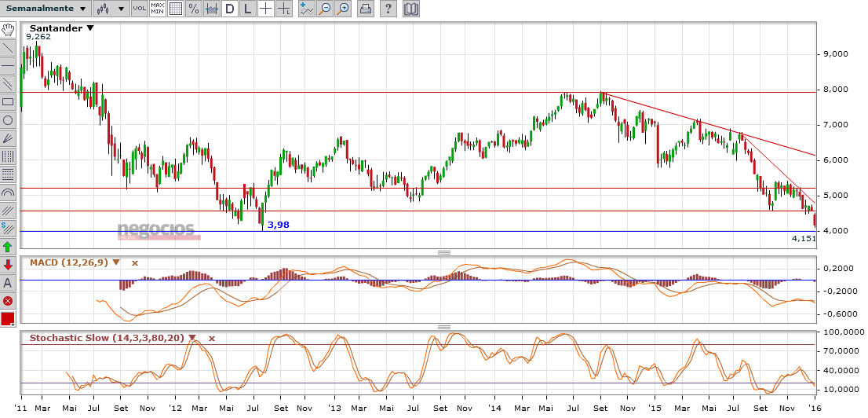The width and height of the screenshot is (868, 418).
Task: Click the zoom in magnifier
Action: 343,9
